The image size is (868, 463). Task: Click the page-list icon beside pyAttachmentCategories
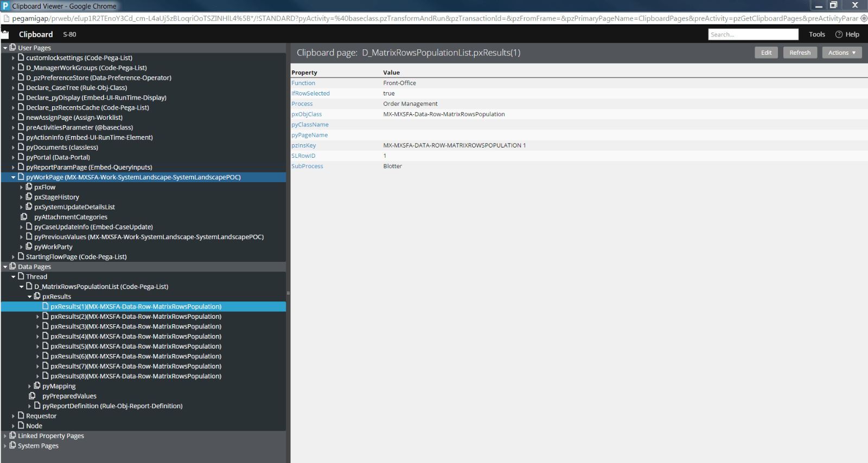24,217
